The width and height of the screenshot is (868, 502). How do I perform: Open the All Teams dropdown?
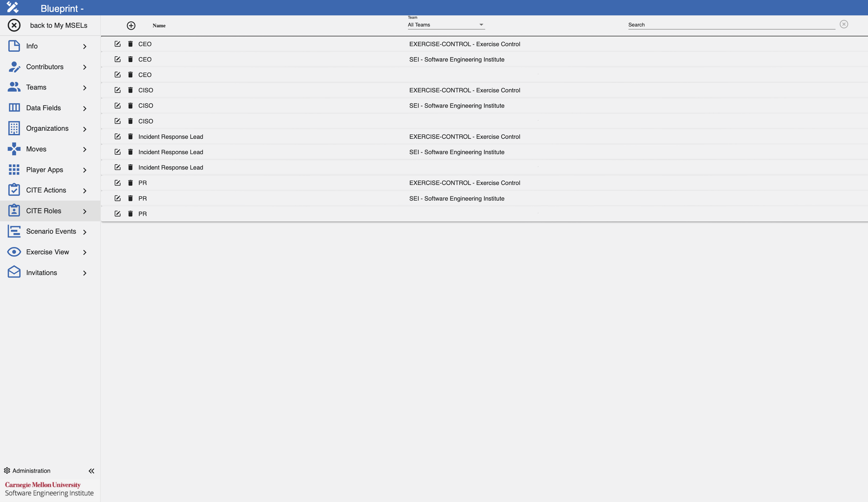tap(446, 24)
